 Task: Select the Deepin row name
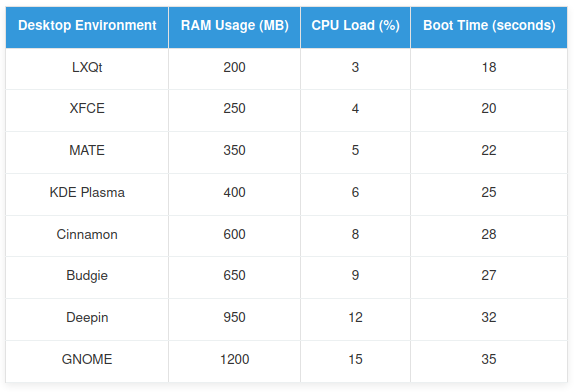click(87, 318)
